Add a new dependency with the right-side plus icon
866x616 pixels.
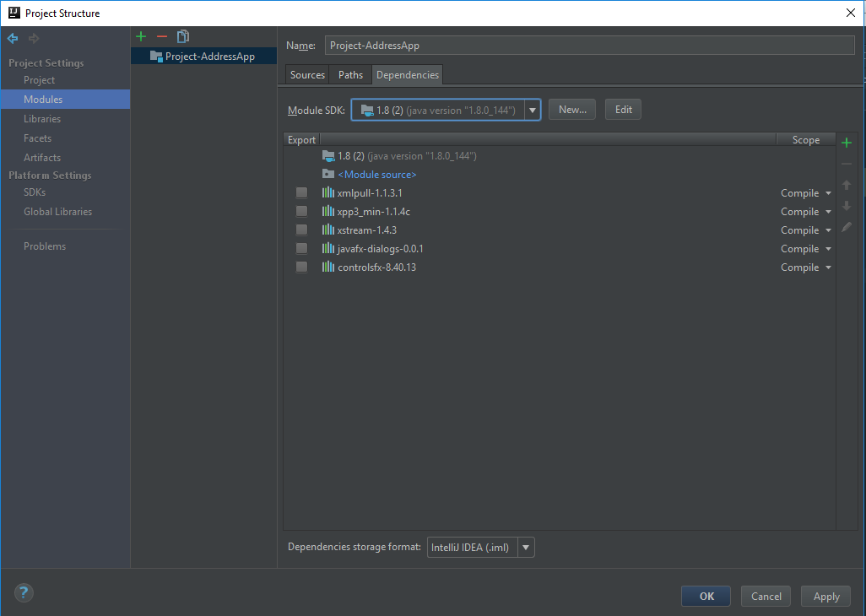coord(847,142)
